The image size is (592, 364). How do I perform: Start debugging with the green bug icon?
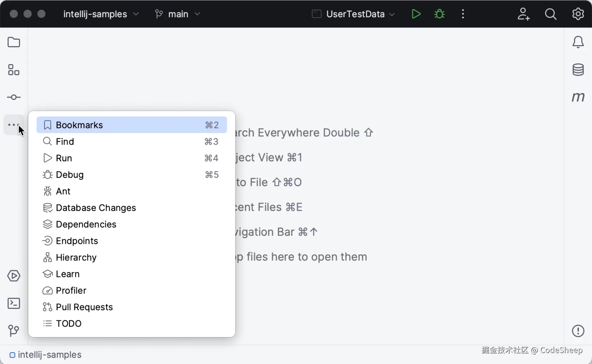pos(439,14)
